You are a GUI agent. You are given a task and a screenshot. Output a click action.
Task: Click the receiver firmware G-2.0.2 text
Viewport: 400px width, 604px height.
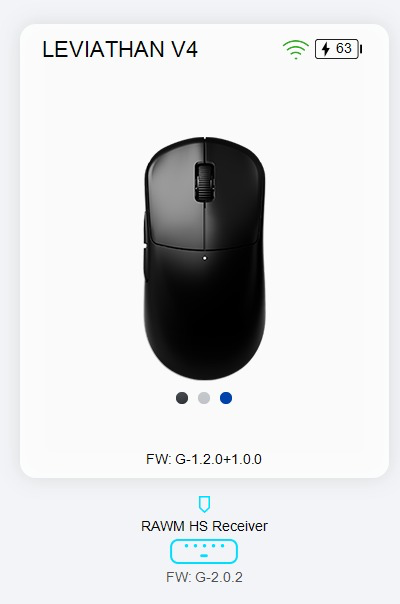tap(204, 577)
